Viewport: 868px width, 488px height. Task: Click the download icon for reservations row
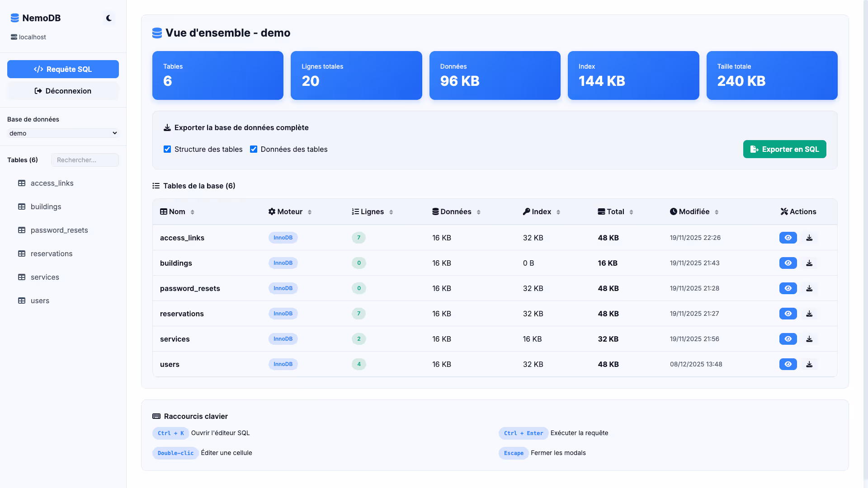(x=809, y=314)
